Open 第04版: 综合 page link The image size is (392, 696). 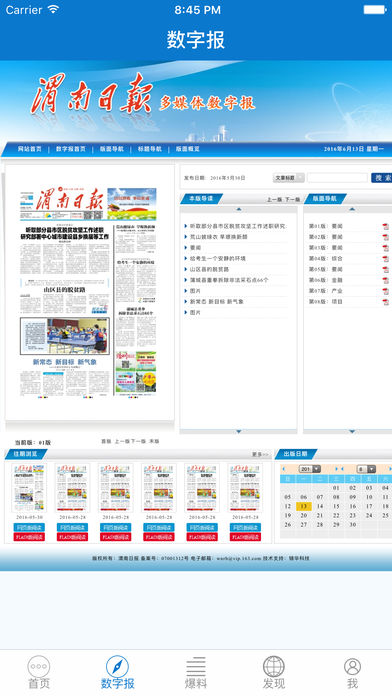(326, 258)
